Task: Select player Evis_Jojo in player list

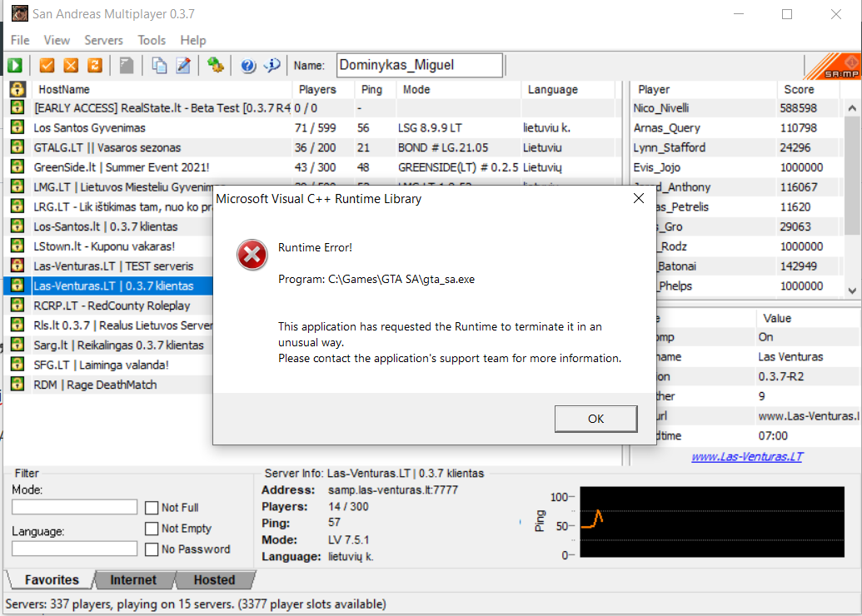Action: click(735, 167)
